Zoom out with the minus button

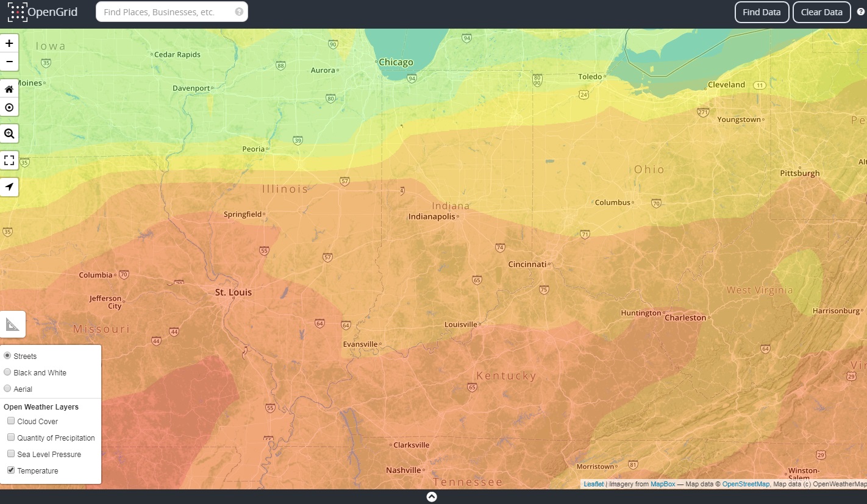coord(9,62)
